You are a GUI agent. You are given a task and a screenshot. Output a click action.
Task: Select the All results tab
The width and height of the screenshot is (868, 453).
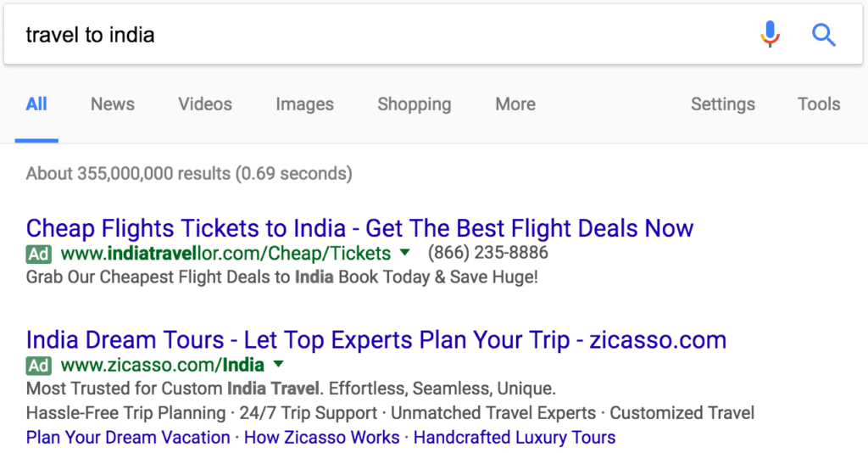36,104
